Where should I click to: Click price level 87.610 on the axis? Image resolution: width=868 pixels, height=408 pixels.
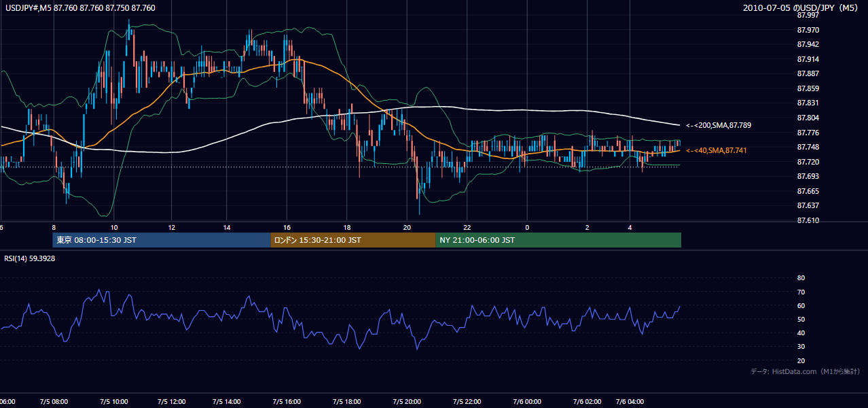click(807, 220)
